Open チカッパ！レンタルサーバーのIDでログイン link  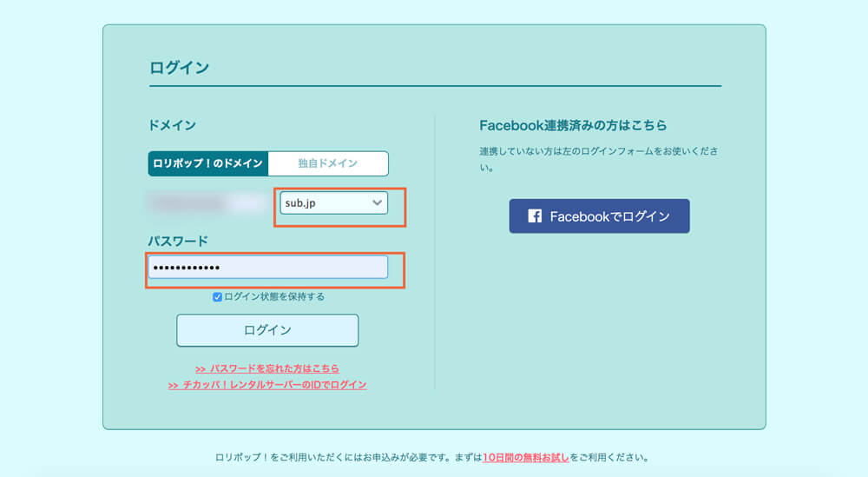266,385
